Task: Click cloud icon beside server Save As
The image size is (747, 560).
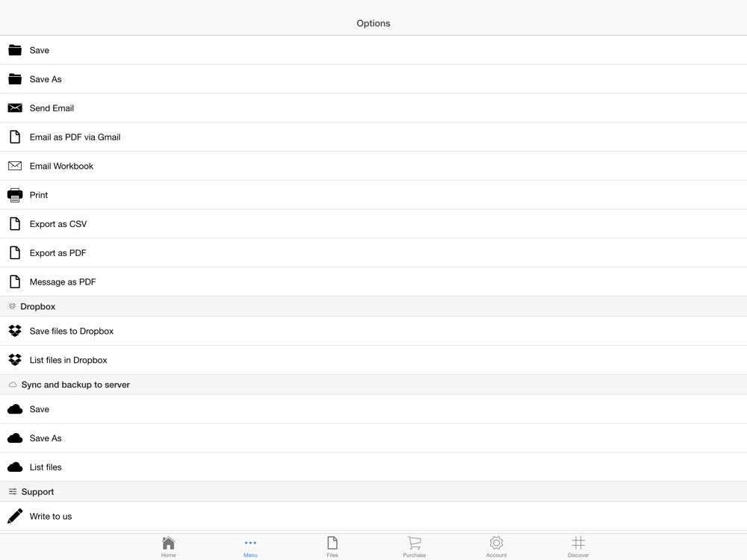Action: 15,438
